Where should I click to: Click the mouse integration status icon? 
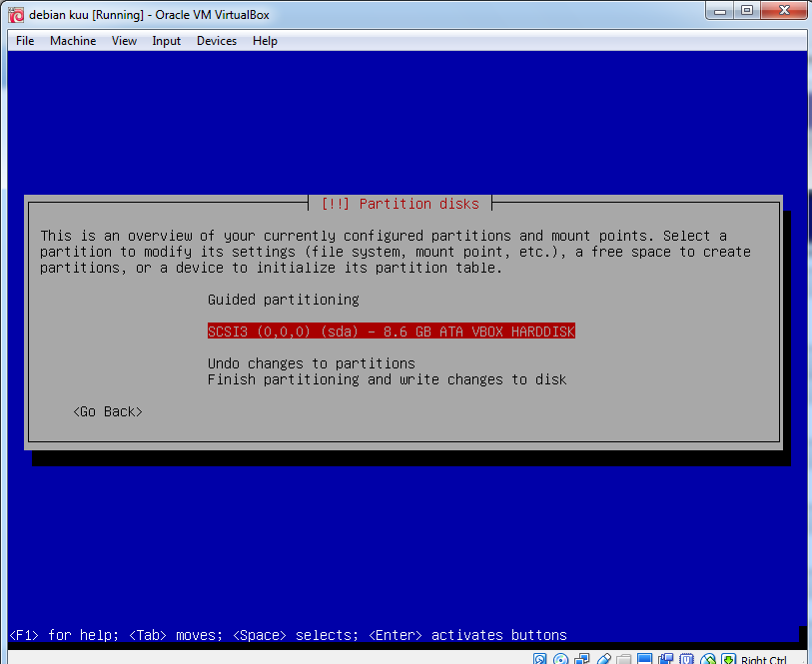708,659
